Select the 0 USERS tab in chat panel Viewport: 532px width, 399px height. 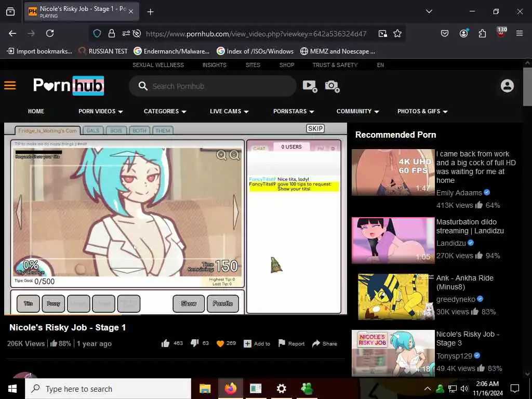291,147
